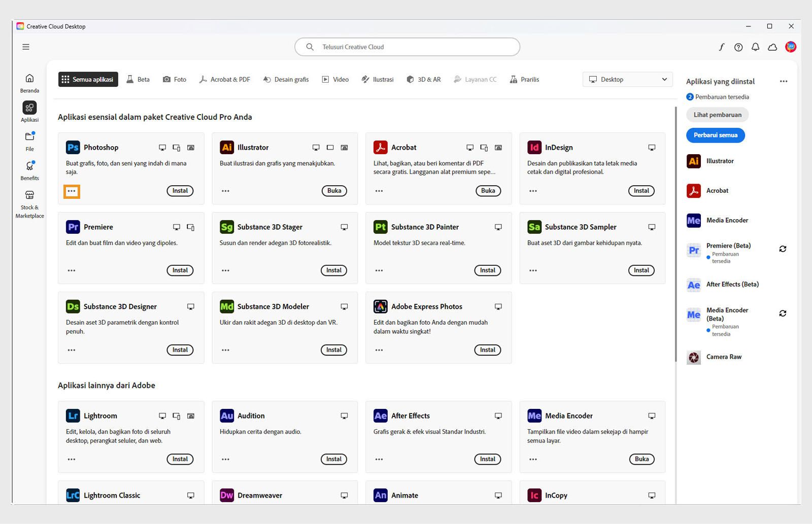
Task: Click the cloud sync status icon
Action: click(772, 47)
